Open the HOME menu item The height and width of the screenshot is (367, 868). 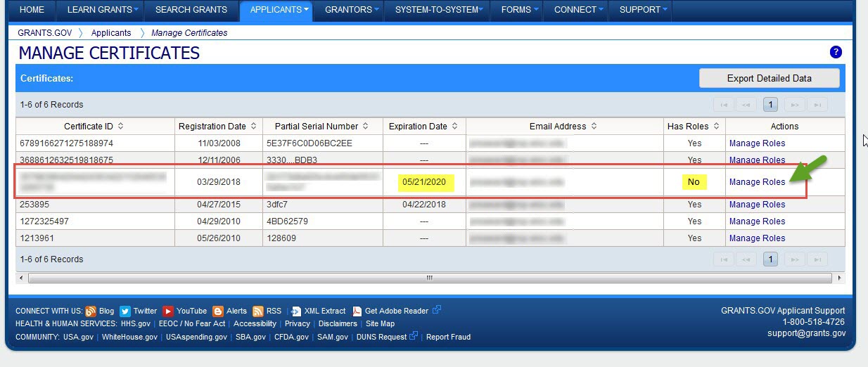tap(32, 10)
